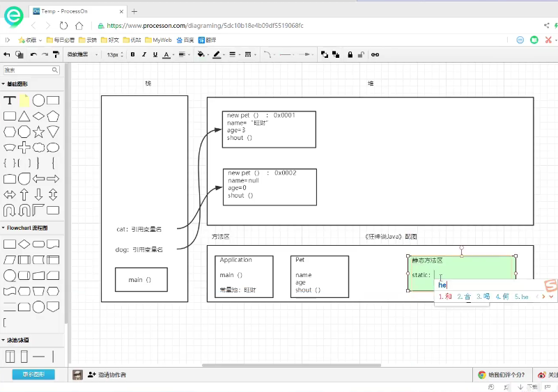
Task: Toggle bold text formatting
Action: pyautogui.click(x=132, y=54)
